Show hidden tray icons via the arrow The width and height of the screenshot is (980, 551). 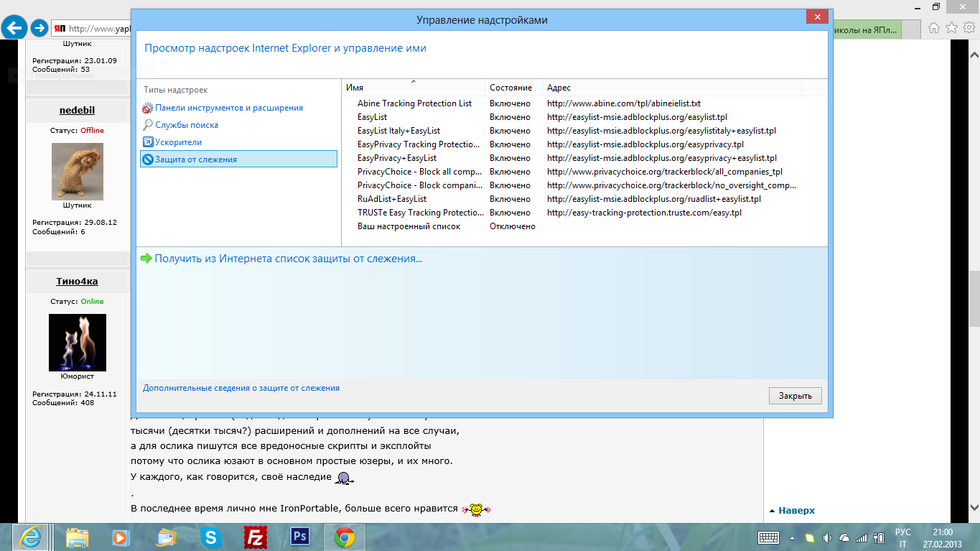[792, 537]
